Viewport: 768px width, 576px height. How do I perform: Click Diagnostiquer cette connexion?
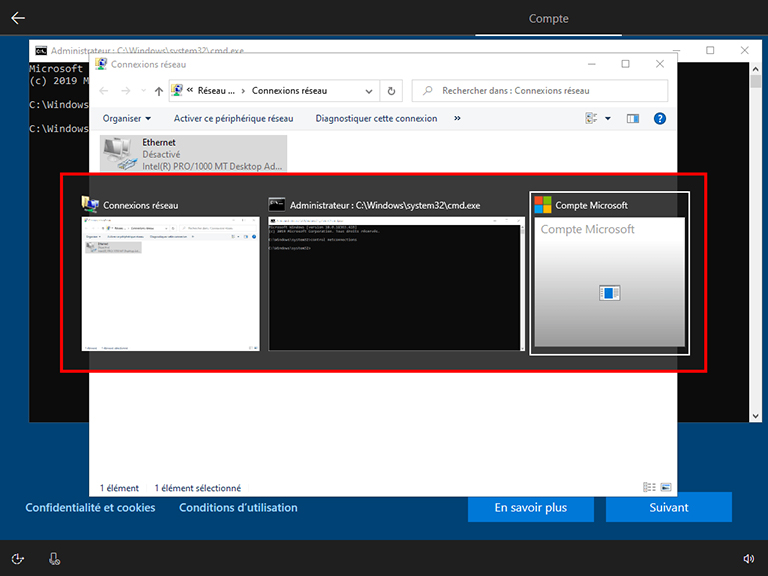[376, 118]
